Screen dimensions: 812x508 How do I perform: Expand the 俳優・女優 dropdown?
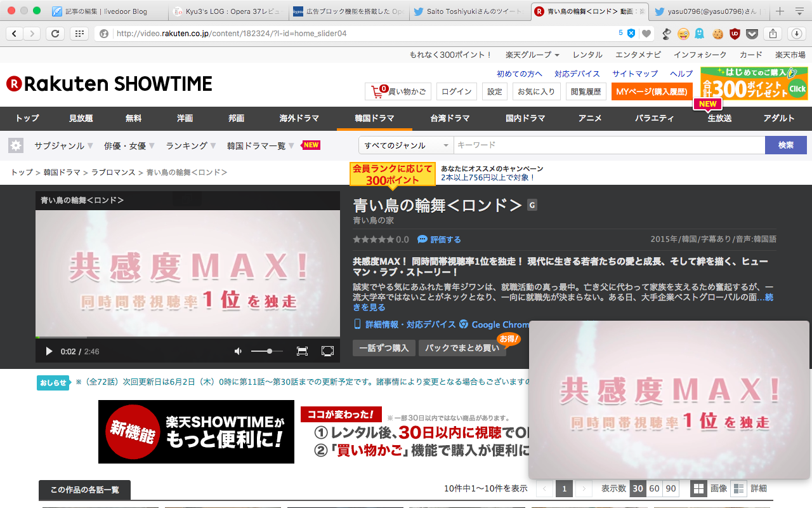(x=129, y=145)
